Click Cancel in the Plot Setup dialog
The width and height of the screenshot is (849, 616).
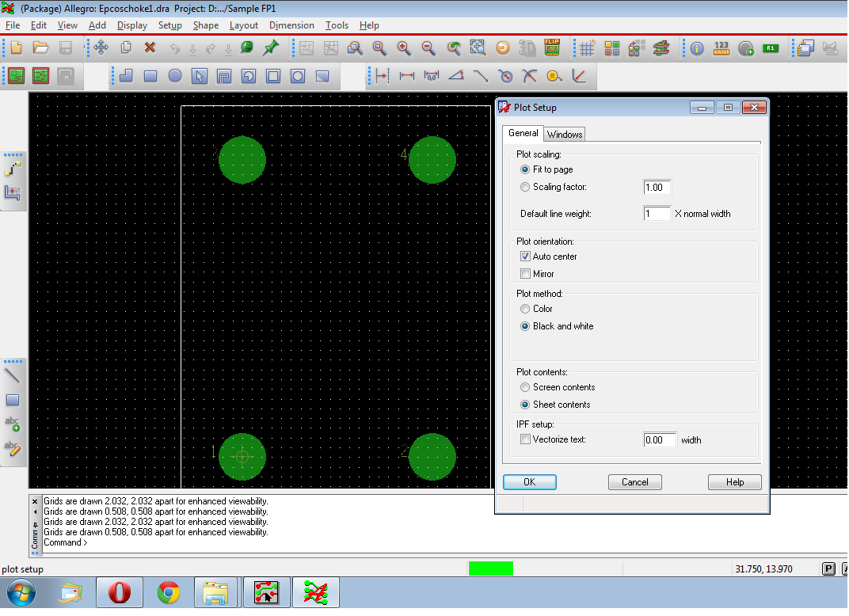pos(634,481)
